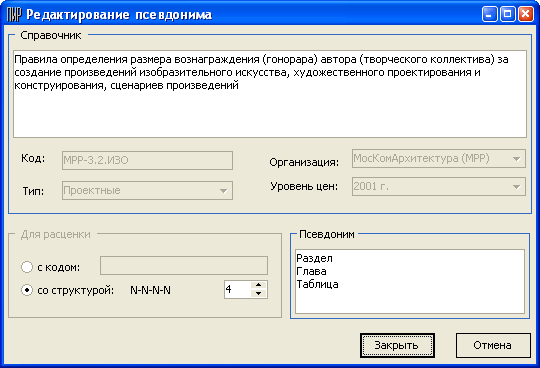Viewport: 540px width, 368px height.
Task: Decrease structure level with down arrow
Action: coord(259,294)
